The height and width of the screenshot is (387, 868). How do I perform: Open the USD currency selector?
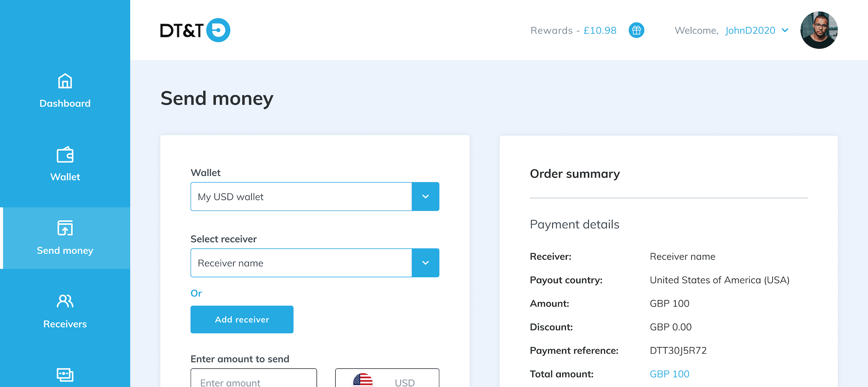[387, 378]
